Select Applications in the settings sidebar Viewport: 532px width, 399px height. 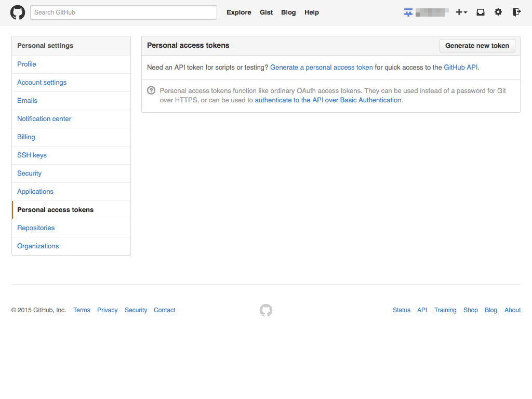click(x=35, y=192)
